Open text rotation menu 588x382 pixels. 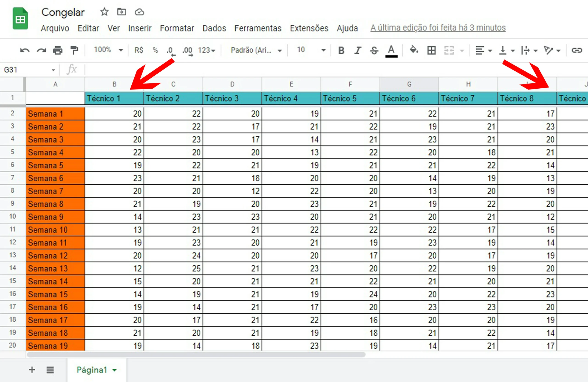552,50
